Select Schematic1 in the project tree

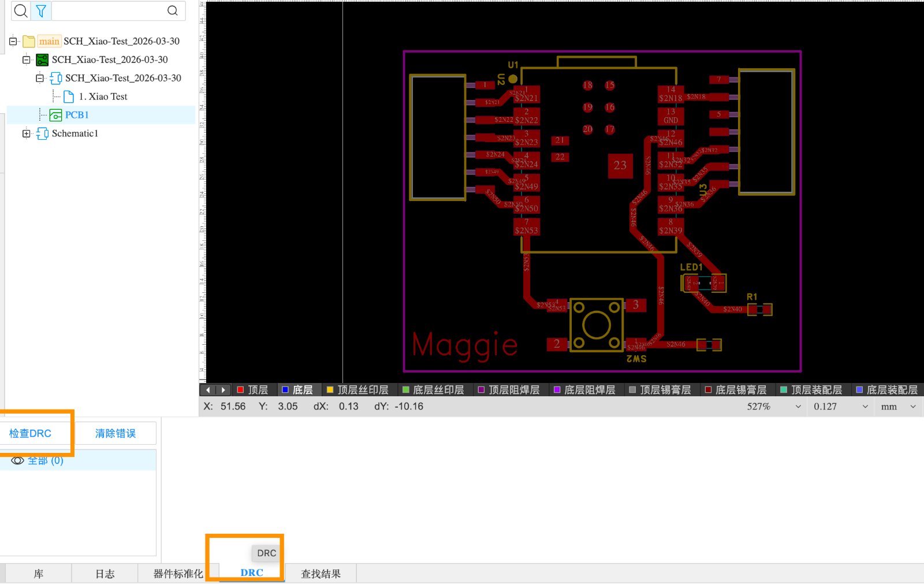[x=75, y=133]
